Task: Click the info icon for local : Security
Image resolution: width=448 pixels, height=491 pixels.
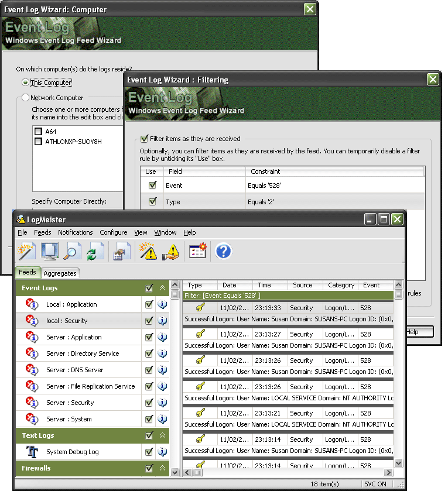Action: coord(162,320)
